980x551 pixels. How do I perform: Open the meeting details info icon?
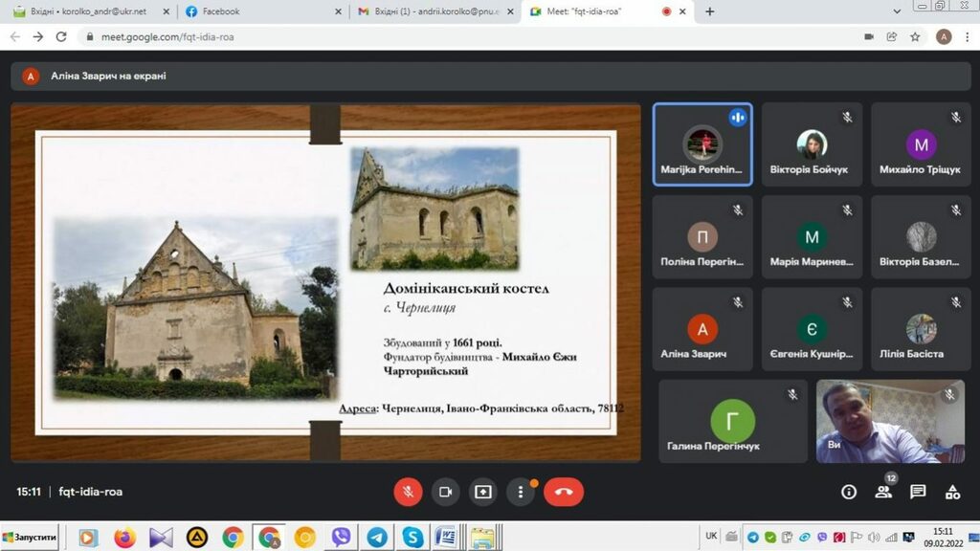coord(849,492)
